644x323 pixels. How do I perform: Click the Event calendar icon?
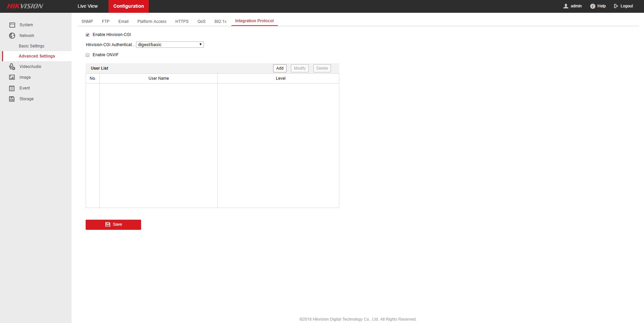click(12, 88)
